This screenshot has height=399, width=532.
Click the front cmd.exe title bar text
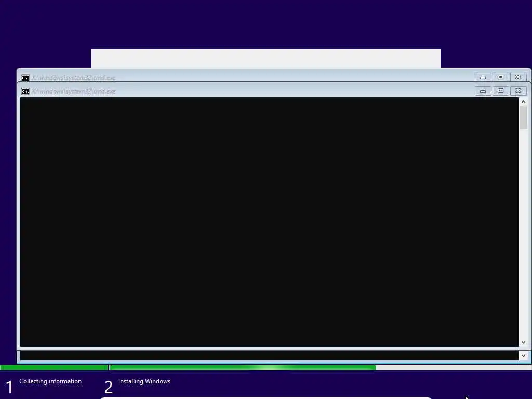74,91
